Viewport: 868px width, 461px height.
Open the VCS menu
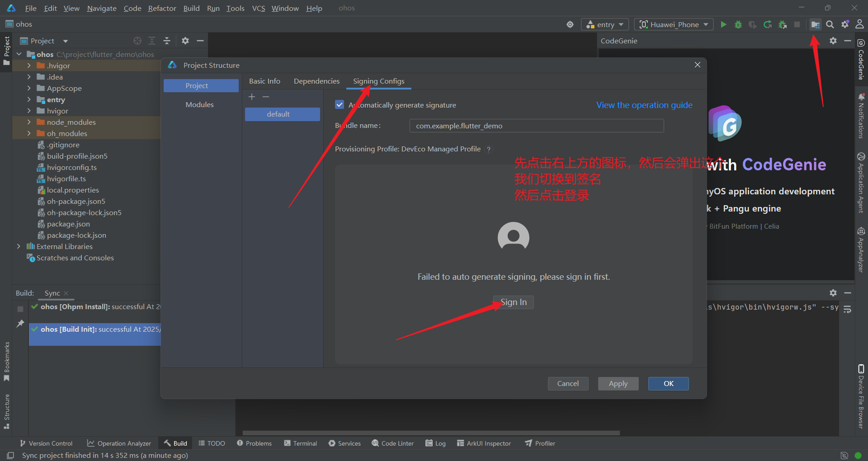[x=258, y=8]
